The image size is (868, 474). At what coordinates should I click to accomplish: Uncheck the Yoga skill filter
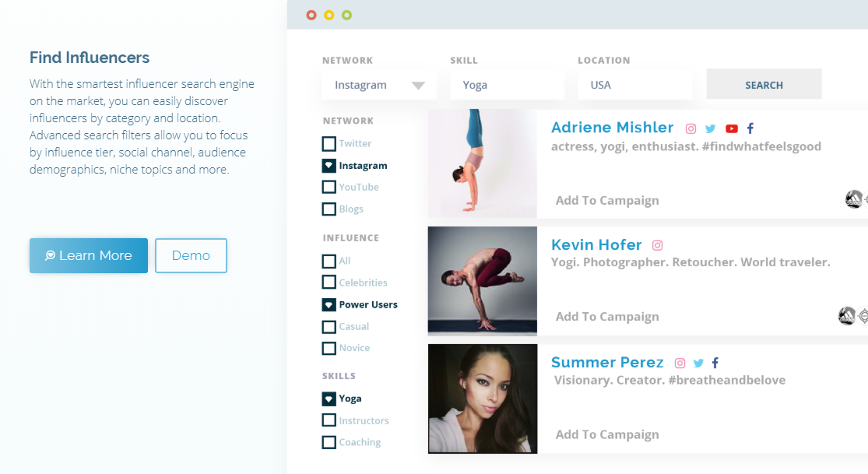[329, 399]
